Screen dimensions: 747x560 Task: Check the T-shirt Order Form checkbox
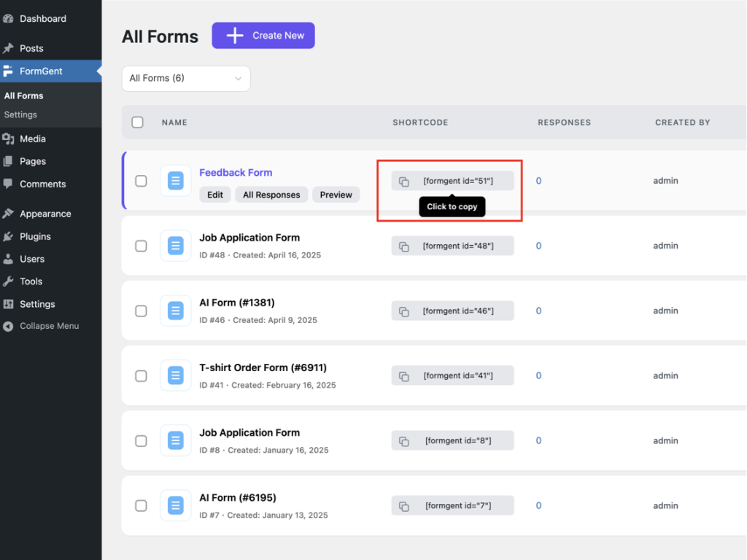pos(141,376)
